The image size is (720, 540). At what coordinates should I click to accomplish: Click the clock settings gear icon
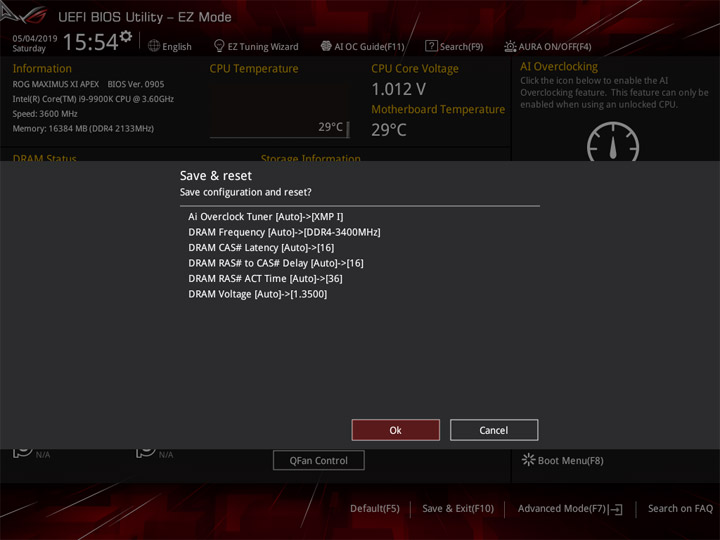pos(126,36)
